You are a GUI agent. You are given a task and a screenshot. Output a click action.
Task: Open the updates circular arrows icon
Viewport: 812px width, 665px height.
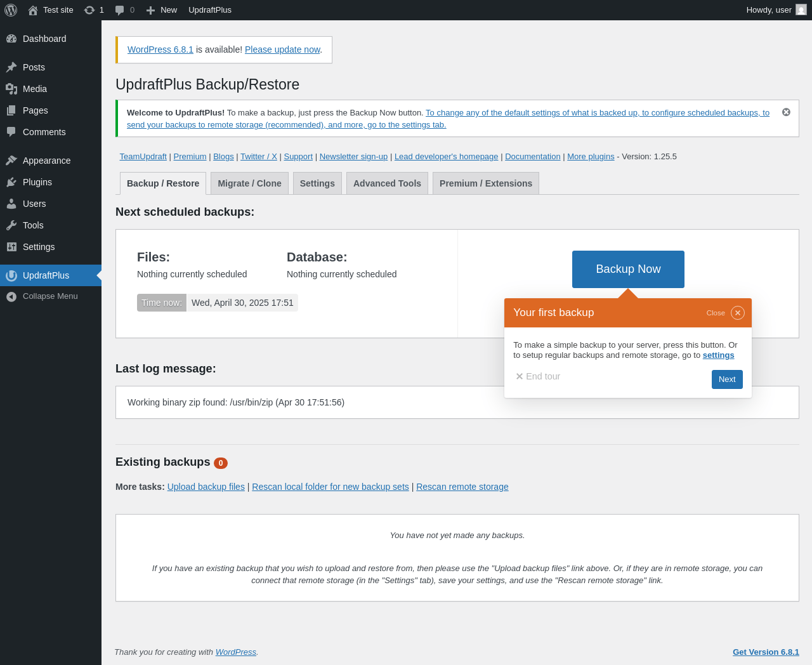(x=89, y=10)
